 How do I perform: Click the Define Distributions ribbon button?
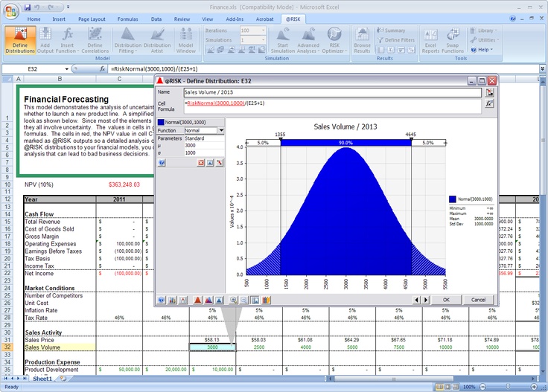tap(20, 40)
